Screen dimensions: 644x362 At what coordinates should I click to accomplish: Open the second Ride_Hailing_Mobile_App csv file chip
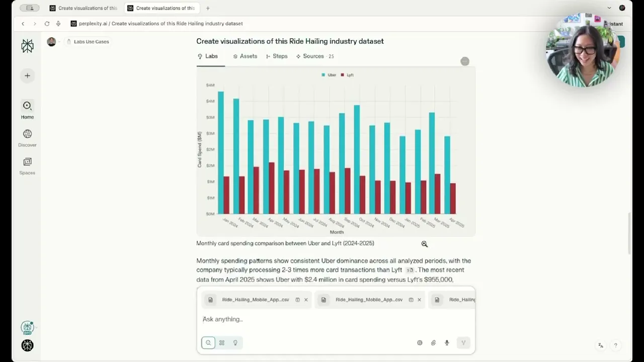tap(369, 300)
